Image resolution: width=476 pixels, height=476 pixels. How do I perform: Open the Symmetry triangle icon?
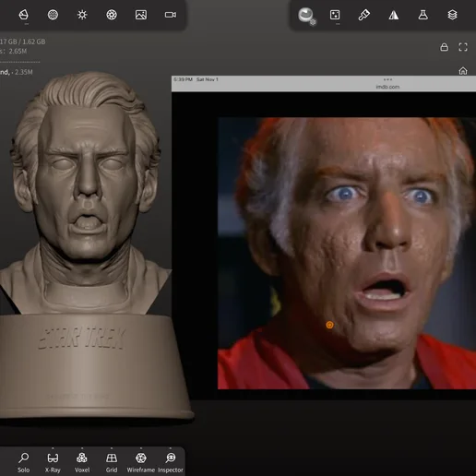point(394,15)
